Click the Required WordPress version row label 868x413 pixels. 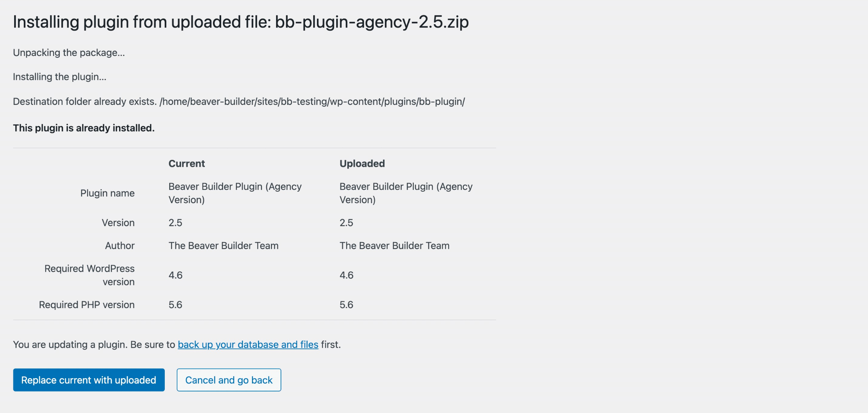[89, 275]
